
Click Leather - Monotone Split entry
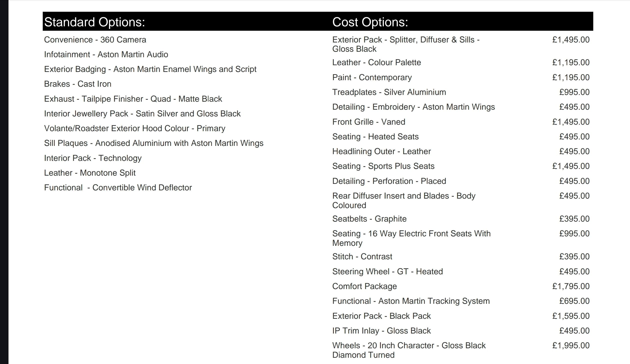point(90,173)
